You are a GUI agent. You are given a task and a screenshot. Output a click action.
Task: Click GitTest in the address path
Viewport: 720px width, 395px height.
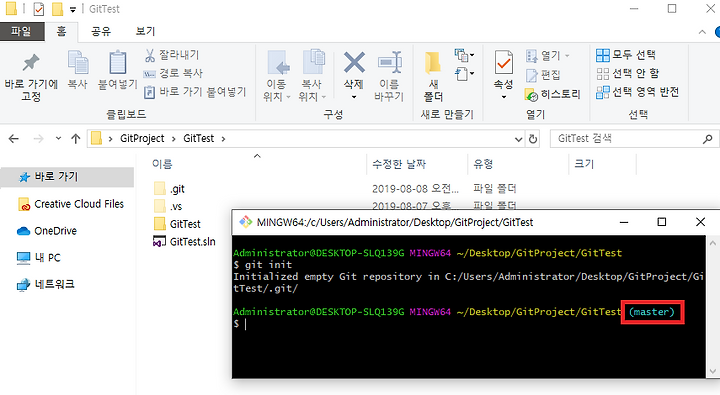click(198, 139)
